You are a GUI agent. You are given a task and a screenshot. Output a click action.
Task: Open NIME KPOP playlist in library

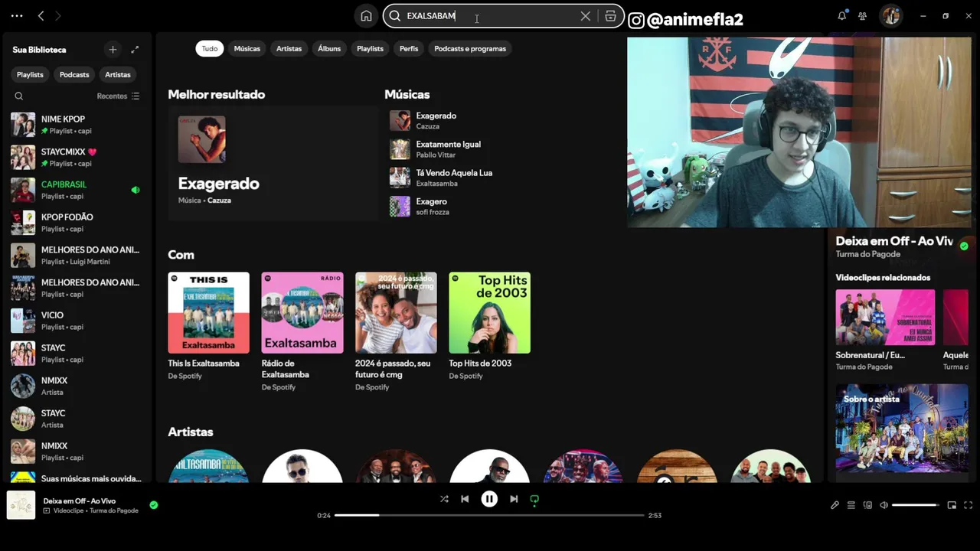tap(77, 125)
